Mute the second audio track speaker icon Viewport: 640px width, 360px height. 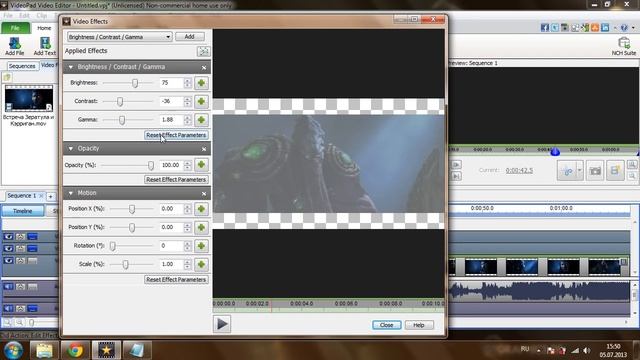click(8, 309)
